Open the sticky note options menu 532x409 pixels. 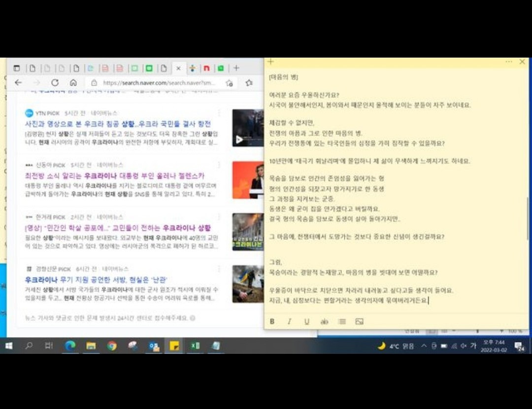pos(509,61)
